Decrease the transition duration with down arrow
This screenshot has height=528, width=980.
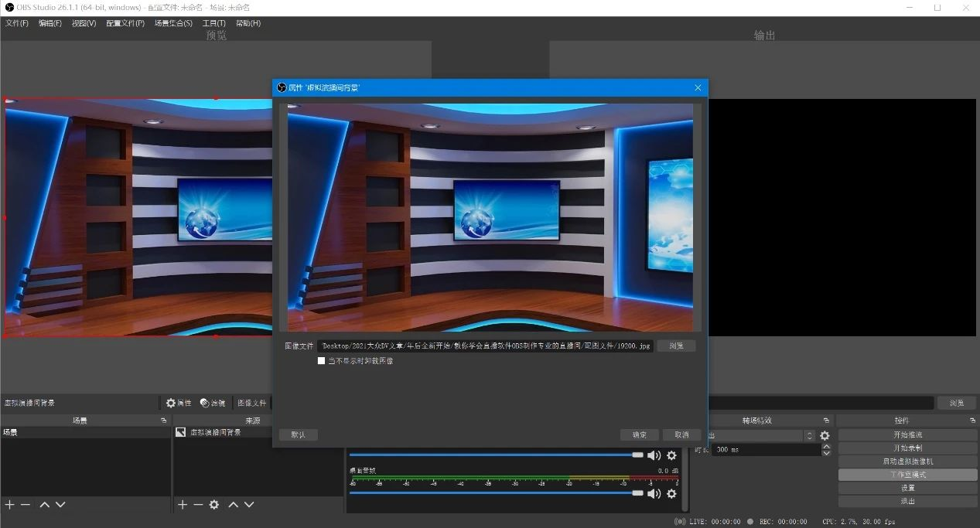[x=826, y=452]
